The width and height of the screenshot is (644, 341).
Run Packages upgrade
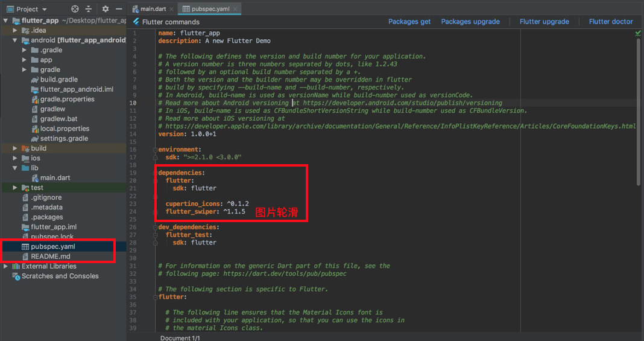coord(470,22)
